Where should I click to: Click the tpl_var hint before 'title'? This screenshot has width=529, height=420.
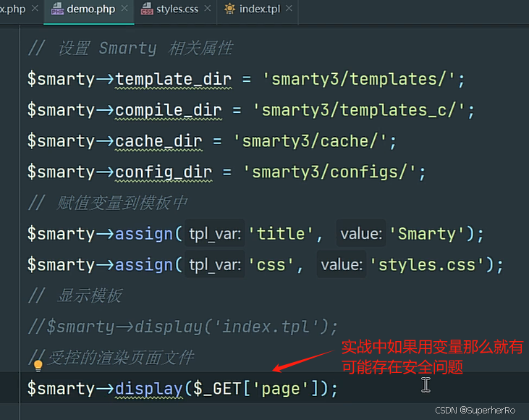(215, 235)
